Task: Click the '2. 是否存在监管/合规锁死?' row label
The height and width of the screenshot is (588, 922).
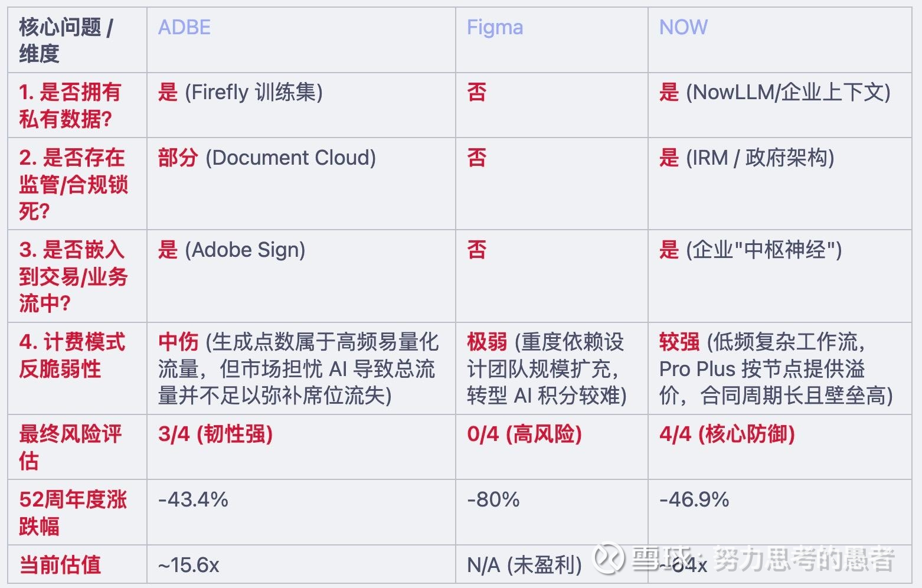Action: click(73, 184)
